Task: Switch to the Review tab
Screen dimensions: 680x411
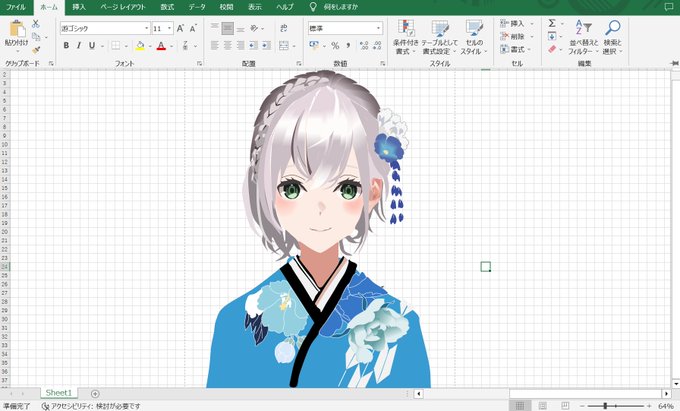Action: [x=226, y=7]
